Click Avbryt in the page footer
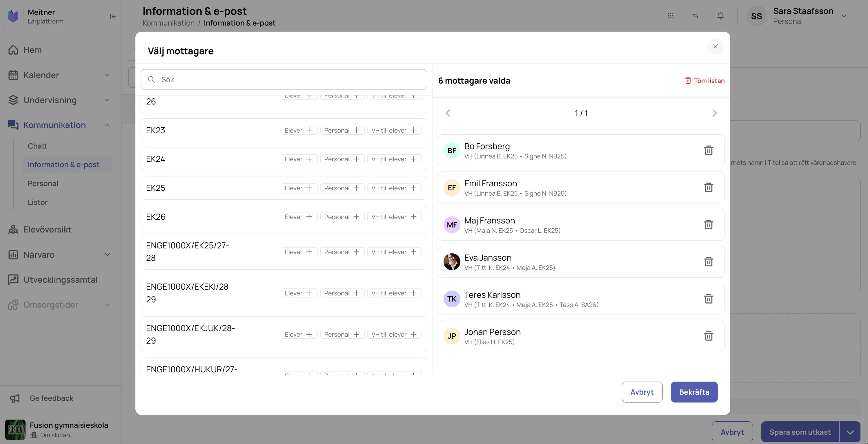The image size is (868, 444). [x=732, y=432]
